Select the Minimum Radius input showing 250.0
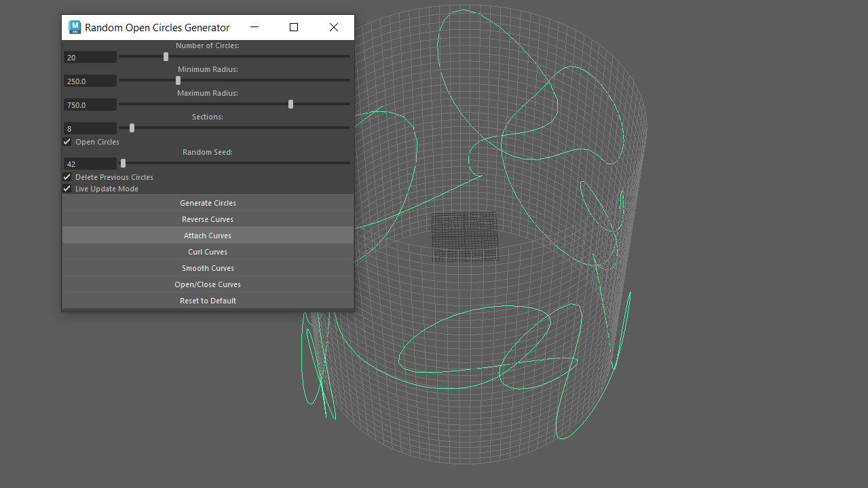This screenshot has height=488, width=868. coord(90,81)
